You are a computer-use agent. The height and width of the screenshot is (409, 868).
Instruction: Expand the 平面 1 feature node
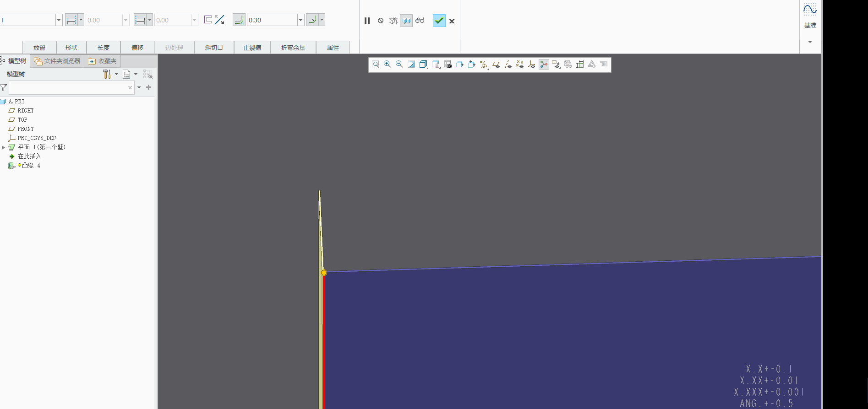(x=4, y=147)
